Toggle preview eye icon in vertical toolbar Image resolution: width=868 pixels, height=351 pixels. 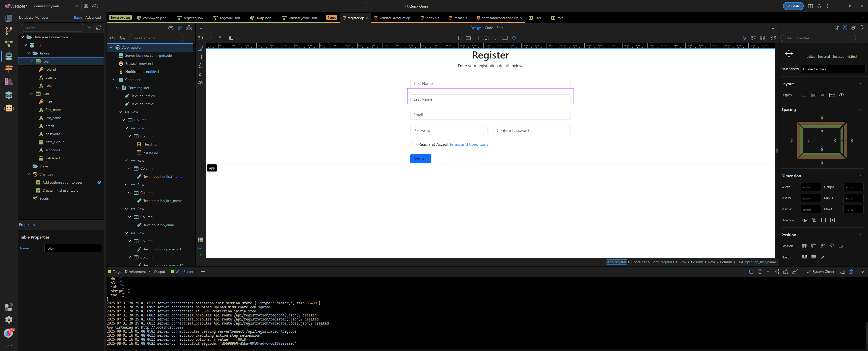(x=201, y=82)
